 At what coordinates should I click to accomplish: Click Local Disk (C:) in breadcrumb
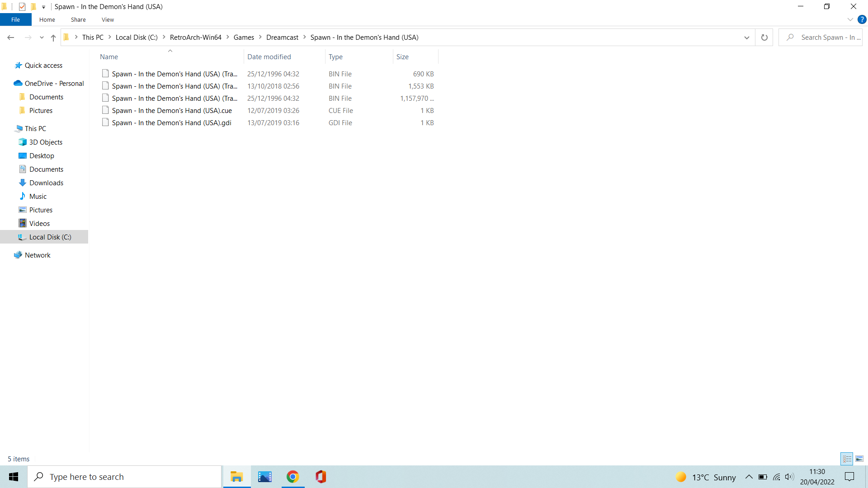pyautogui.click(x=137, y=38)
